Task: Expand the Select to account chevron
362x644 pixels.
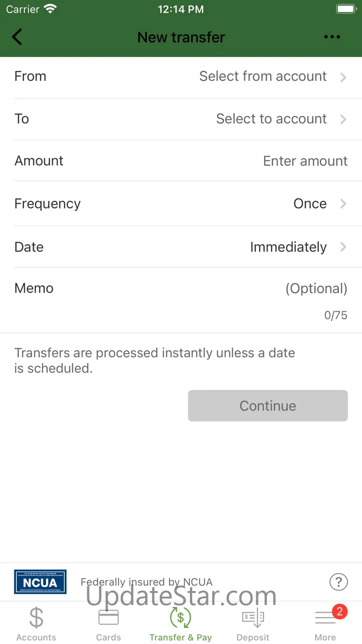Action: point(343,119)
